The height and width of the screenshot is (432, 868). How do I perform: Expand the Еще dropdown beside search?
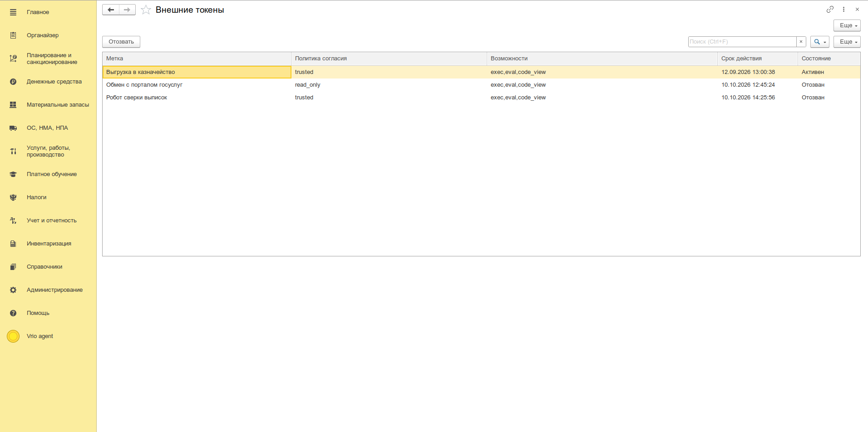tap(847, 42)
